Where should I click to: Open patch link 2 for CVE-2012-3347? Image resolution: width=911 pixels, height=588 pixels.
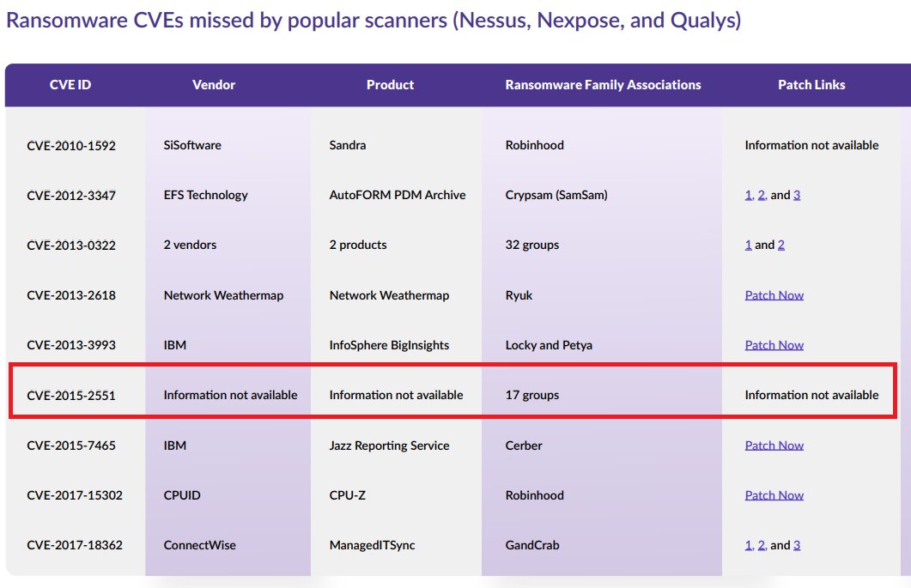[x=761, y=195]
